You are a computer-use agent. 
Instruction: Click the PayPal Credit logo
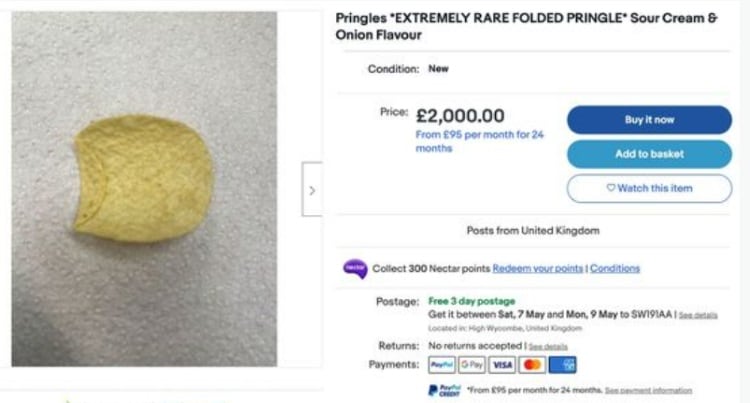click(445, 390)
